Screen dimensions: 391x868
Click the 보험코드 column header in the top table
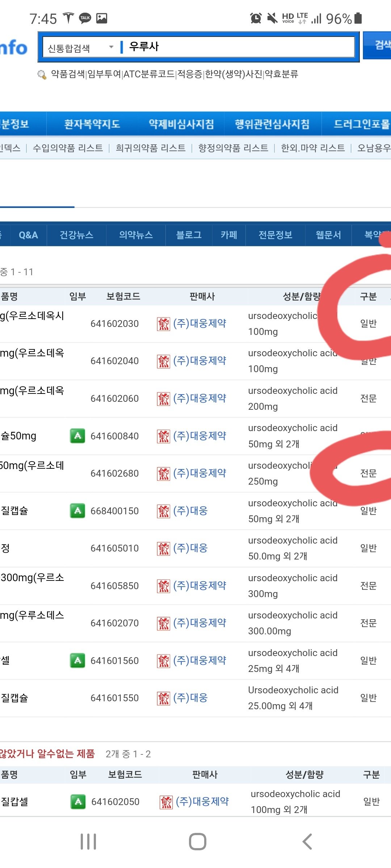click(123, 297)
